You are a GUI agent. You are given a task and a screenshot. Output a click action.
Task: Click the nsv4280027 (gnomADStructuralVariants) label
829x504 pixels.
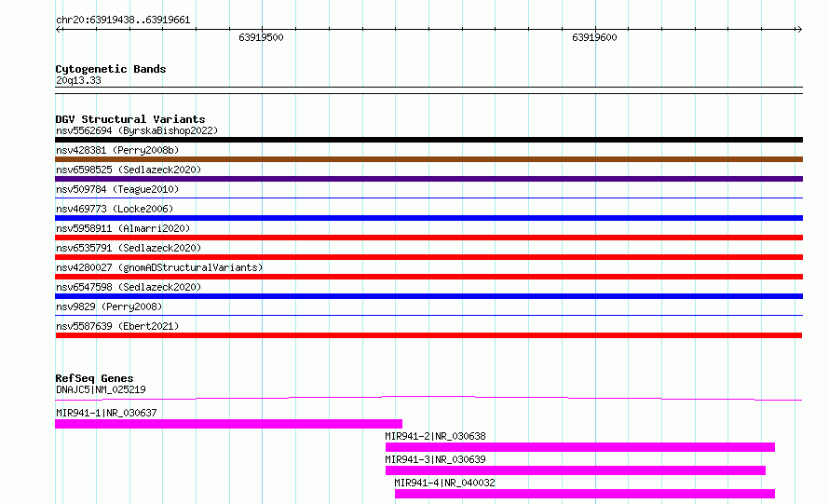[x=159, y=267]
